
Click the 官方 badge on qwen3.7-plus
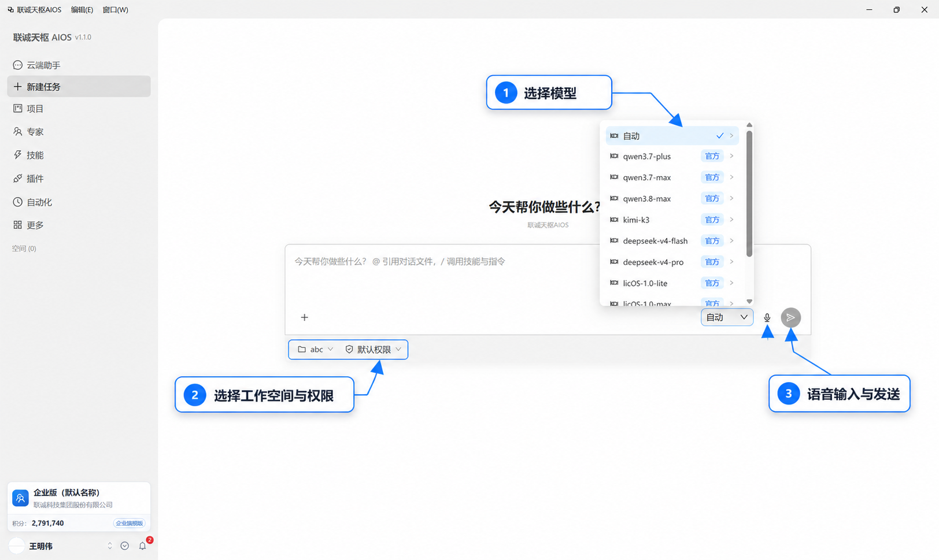click(x=712, y=156)
